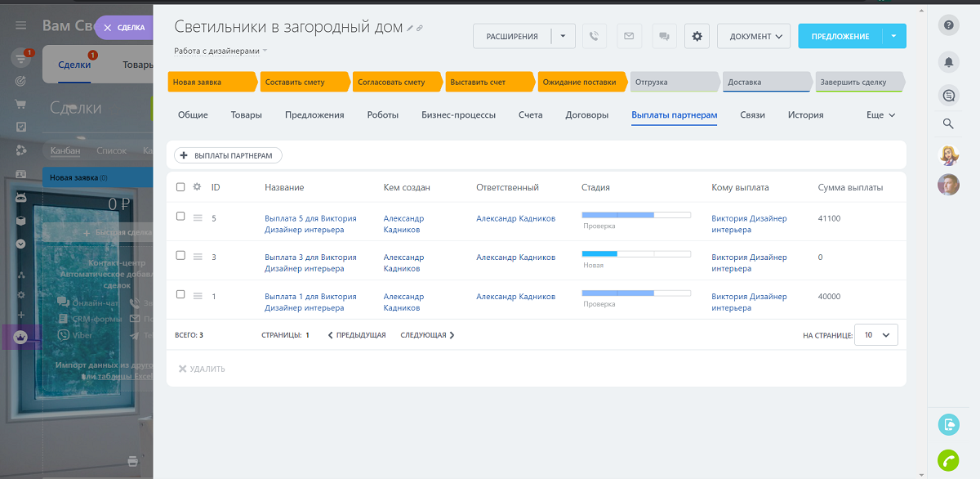The image size is (980, 479).
Task: Open the Документ dropdown
Action: 754,36
